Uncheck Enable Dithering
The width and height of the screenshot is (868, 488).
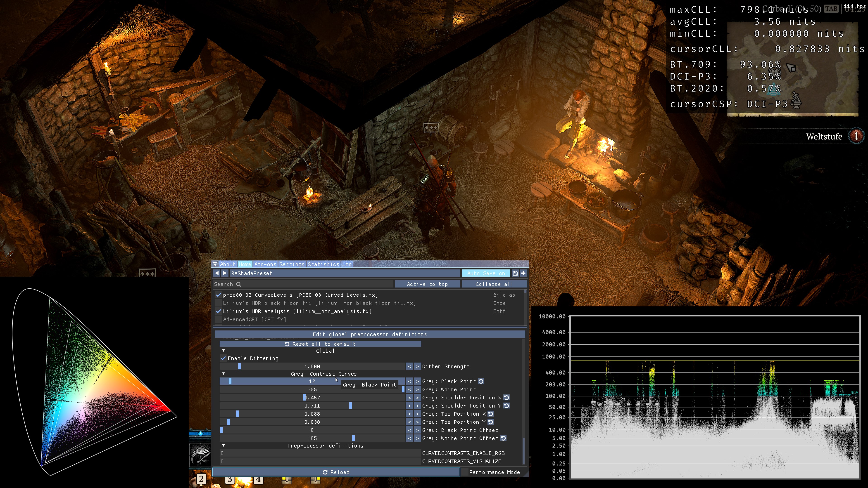click(223, 358)
